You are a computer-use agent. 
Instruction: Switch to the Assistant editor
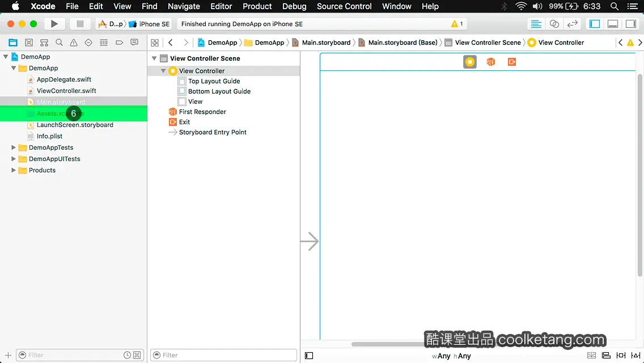554,24
